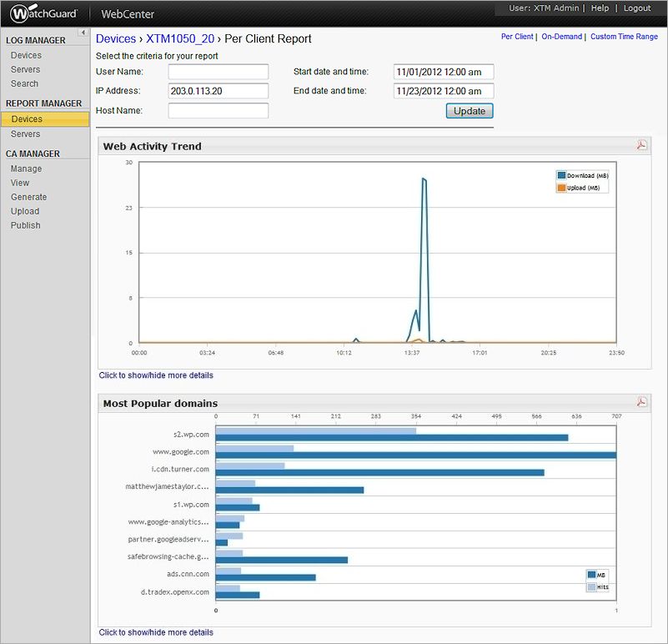Export Most Popular domains report as PDF

pos(640,401)
